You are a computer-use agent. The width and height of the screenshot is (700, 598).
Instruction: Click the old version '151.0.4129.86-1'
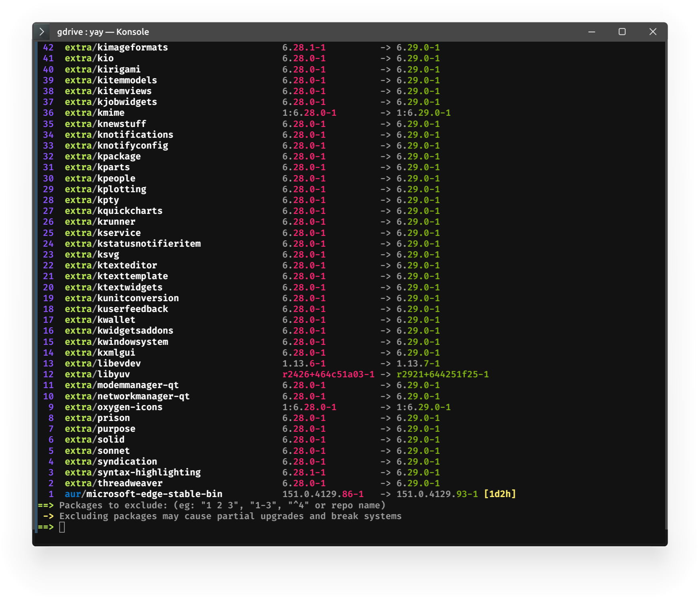323,494
